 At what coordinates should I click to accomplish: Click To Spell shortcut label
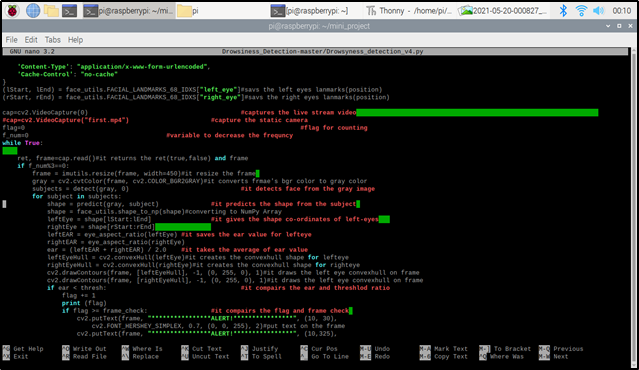(267, 357)
